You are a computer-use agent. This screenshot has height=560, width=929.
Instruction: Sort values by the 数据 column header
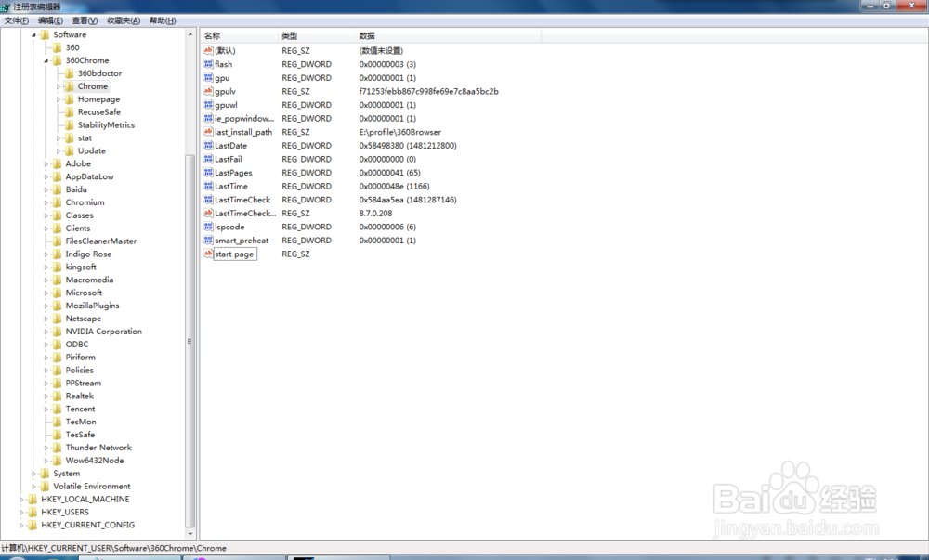pos(449,36)
